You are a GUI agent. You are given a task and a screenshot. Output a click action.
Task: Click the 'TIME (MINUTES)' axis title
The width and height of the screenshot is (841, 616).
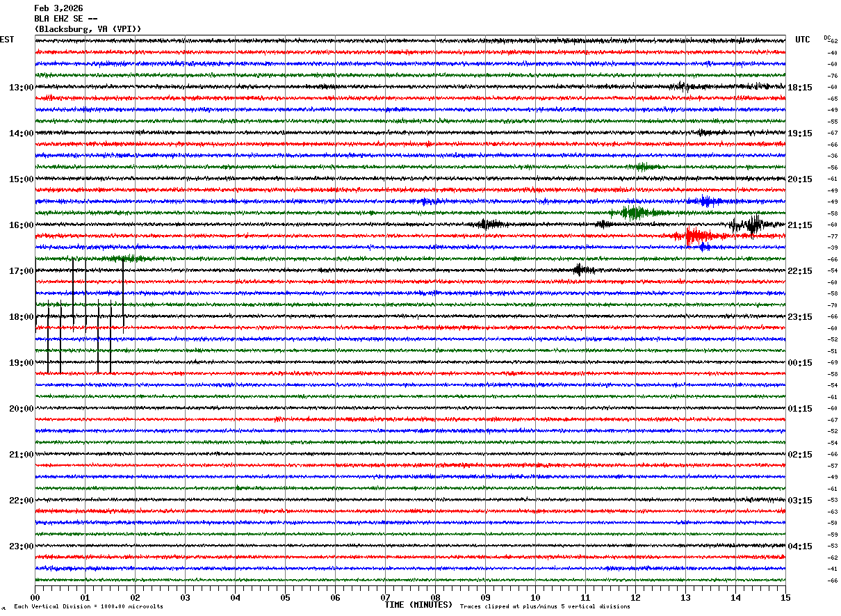[418, 605]
